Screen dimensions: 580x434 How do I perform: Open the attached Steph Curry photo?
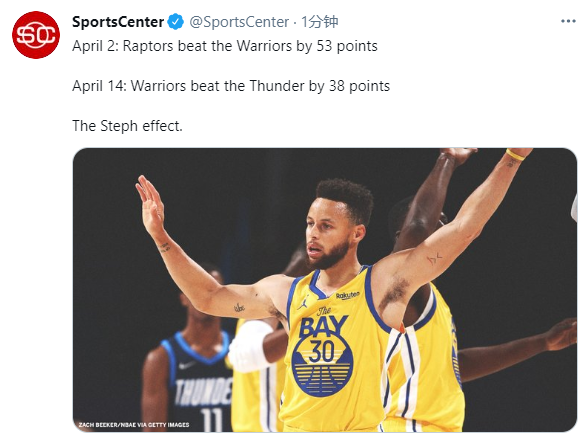click(x=325, y=290)
